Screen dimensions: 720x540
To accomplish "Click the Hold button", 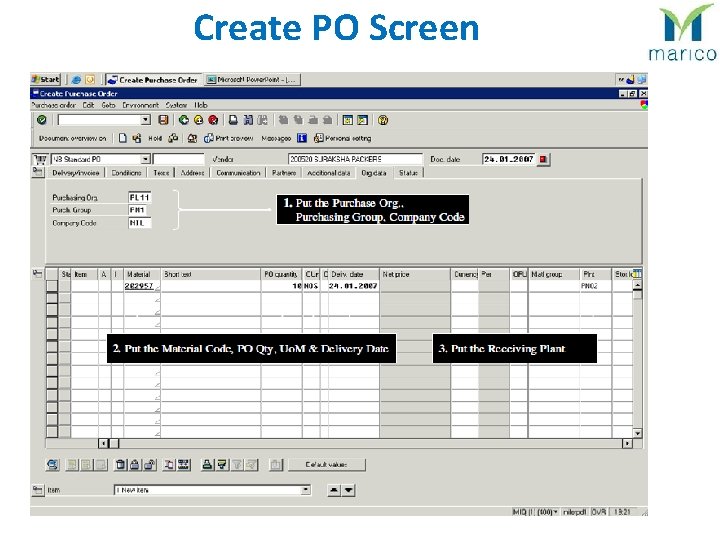I will point(155,138).
